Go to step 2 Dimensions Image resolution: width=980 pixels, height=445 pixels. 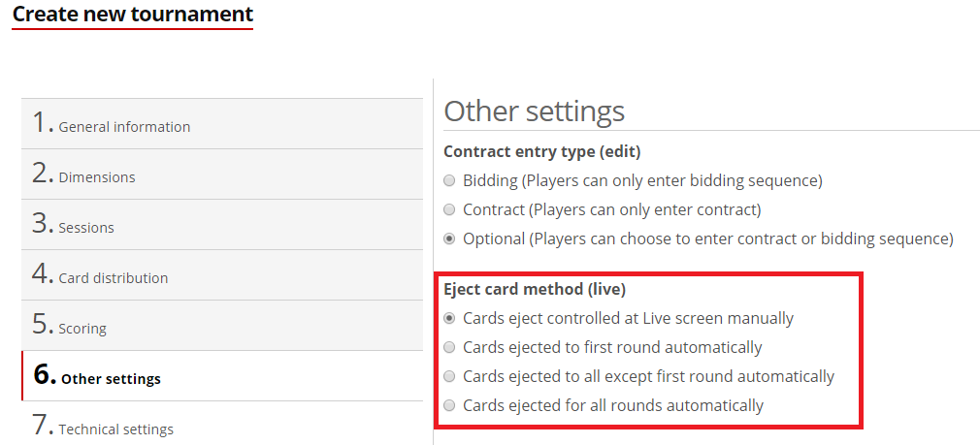(x=97, y=176)
